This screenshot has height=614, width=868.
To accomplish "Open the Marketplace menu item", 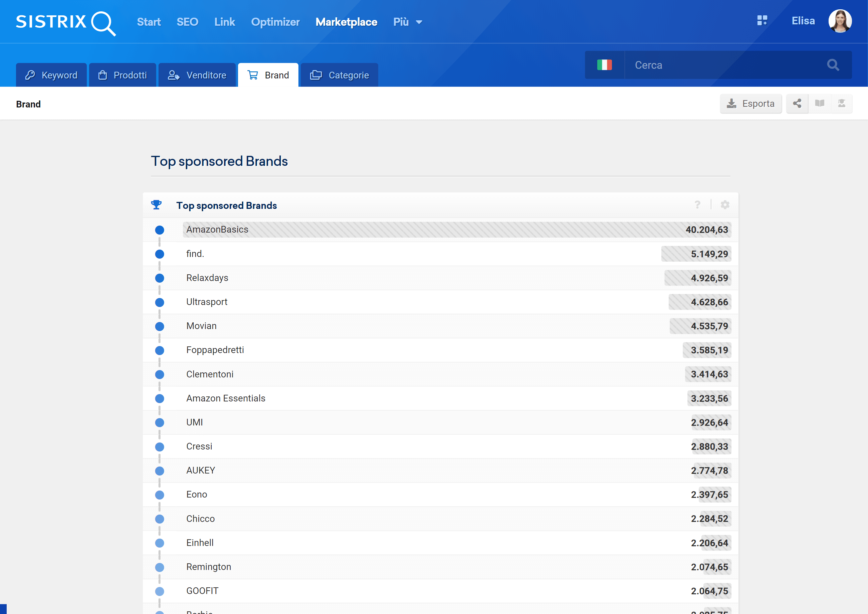I will click(346, 22).
